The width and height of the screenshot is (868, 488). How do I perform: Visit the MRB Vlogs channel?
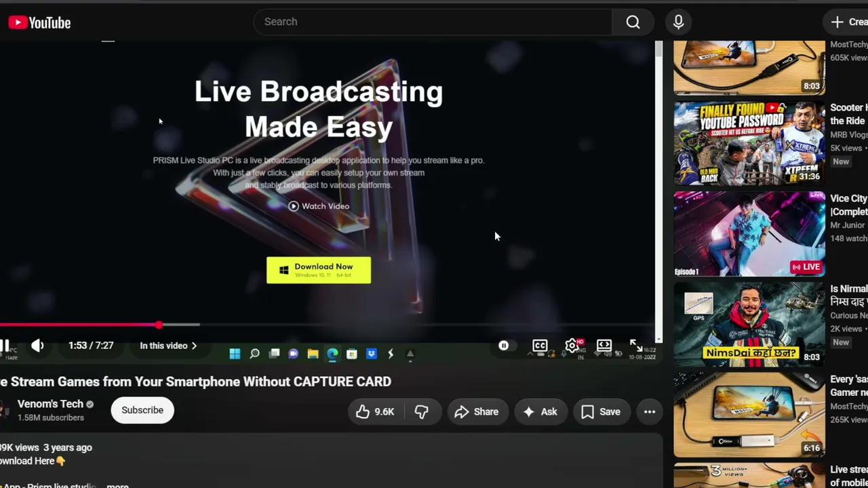[849, 135]
